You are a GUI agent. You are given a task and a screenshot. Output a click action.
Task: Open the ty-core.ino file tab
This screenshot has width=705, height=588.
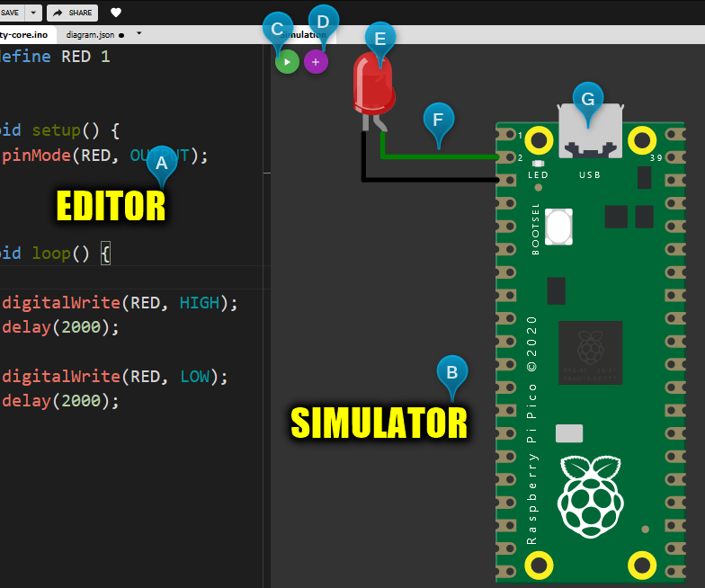point(26,35)
